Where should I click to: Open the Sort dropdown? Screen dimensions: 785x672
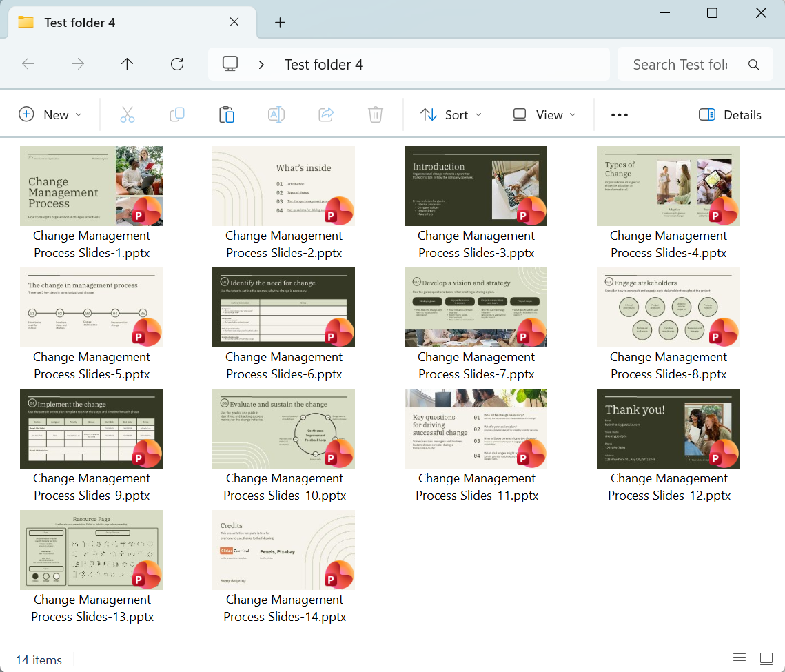coord(451,114)
